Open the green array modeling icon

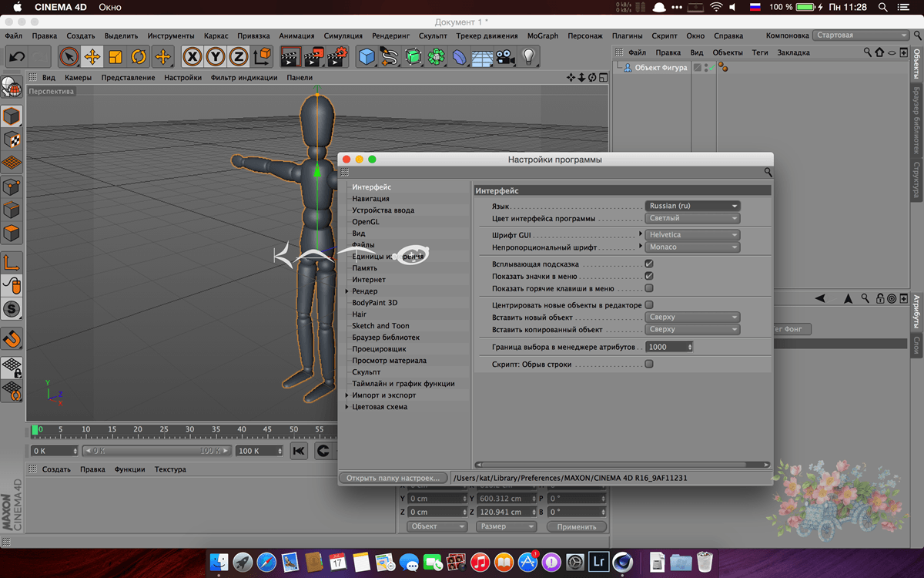pyautogui.click(x=437, y=57)
